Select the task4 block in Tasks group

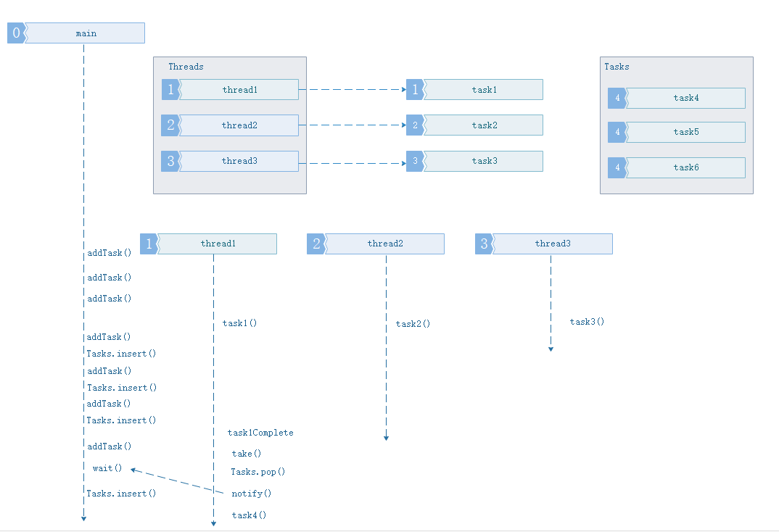pyautogui.click(x=685, y=99)
